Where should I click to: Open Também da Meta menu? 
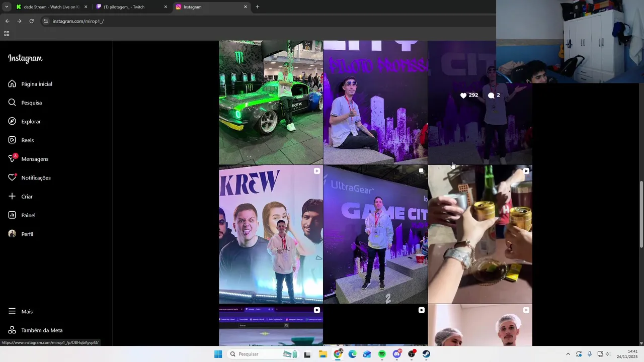point(35,330)
